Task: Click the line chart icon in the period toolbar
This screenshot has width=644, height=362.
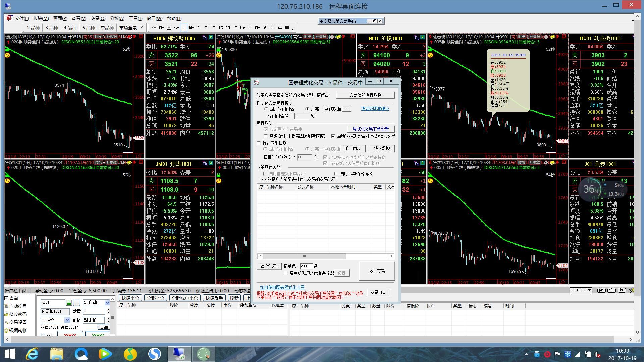Action: coord(154,28)
